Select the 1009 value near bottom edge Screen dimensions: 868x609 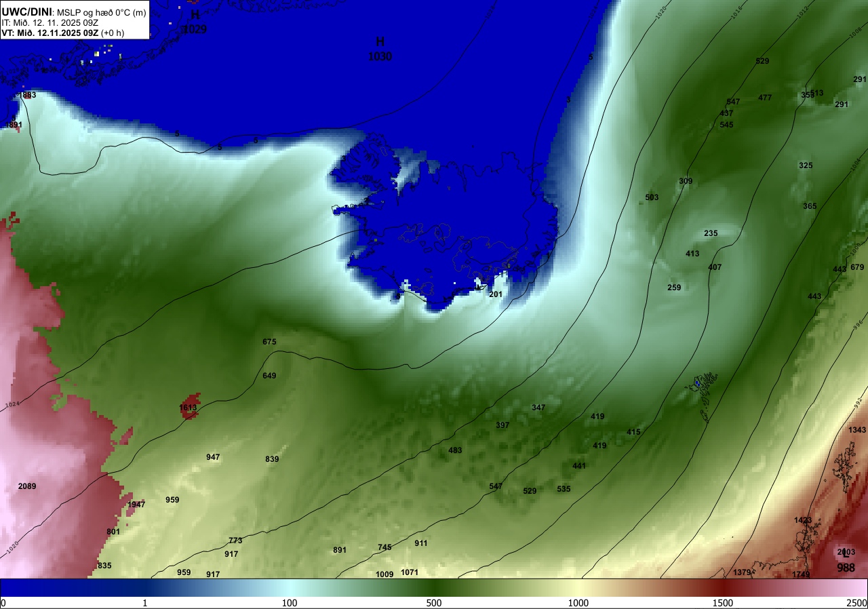point(384,574)
